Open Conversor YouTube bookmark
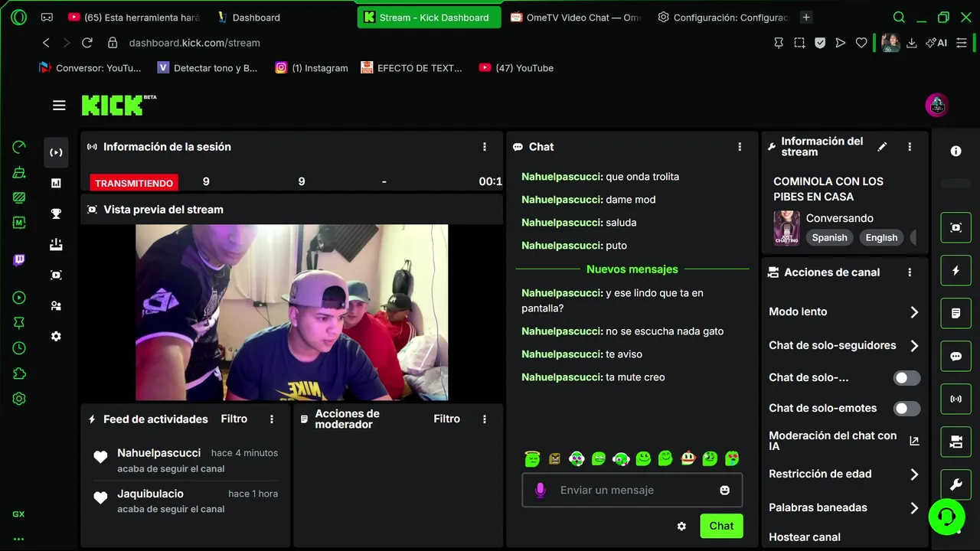 coord(90,68)
